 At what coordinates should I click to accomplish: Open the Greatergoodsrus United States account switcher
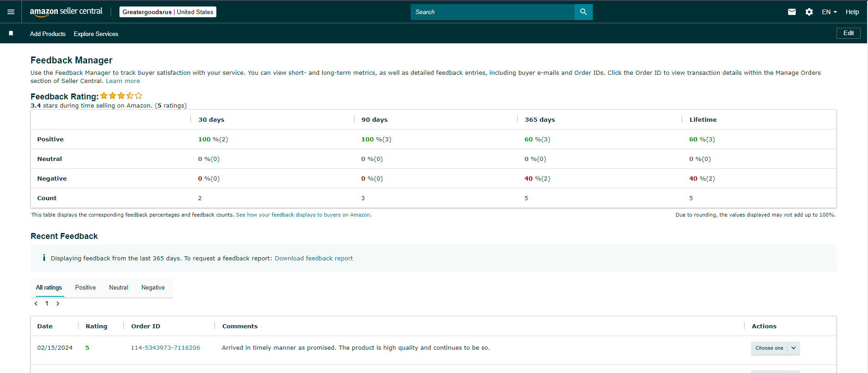click(168, 12)
